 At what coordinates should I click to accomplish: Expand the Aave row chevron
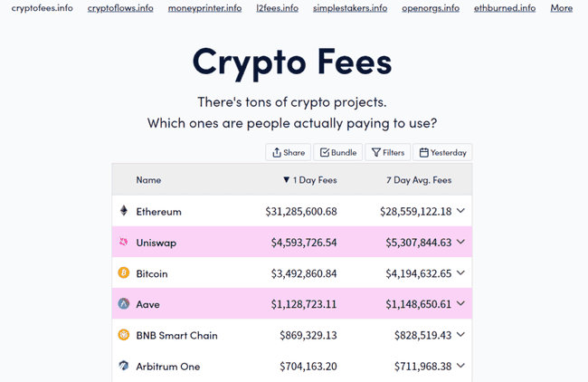click(460, 304)
